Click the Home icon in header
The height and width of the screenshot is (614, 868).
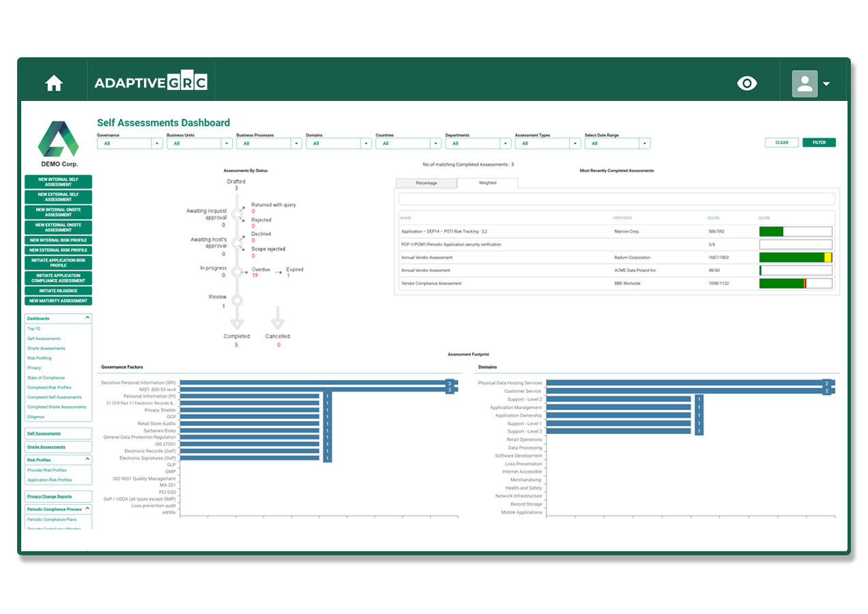[x=54, y=83]
